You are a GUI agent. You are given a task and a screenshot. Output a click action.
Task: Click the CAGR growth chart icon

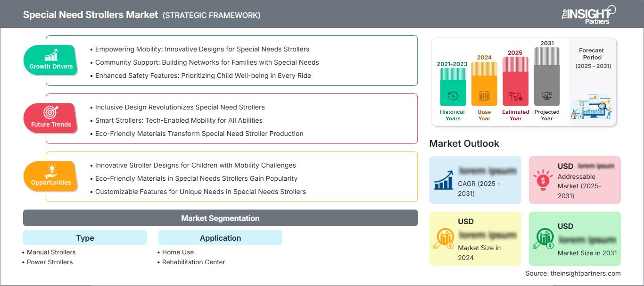pyautogui.click(x=444, y=180)
